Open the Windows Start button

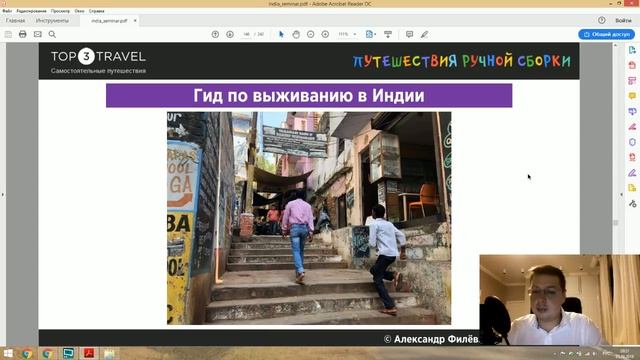8,353
